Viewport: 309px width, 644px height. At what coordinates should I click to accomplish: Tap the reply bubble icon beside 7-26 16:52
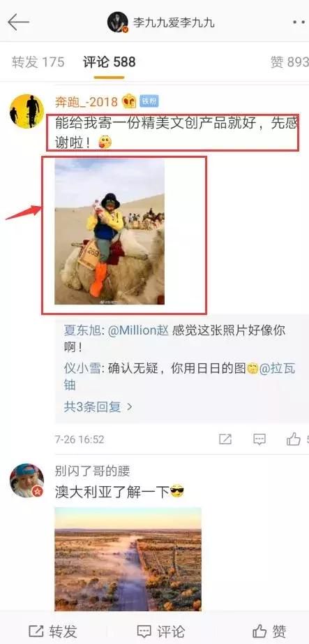click(x=259, y=439)
